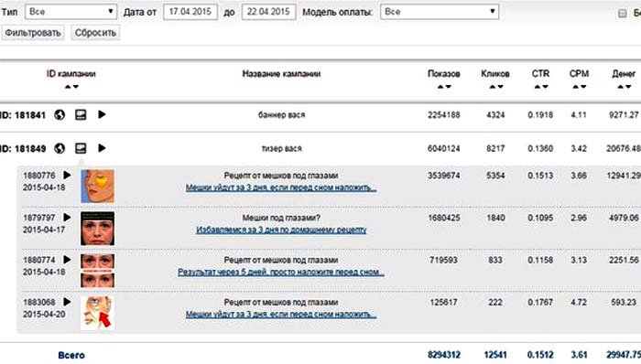Open image icon for campaign 181841
641x364 pixels.
(x=81, y=114)
